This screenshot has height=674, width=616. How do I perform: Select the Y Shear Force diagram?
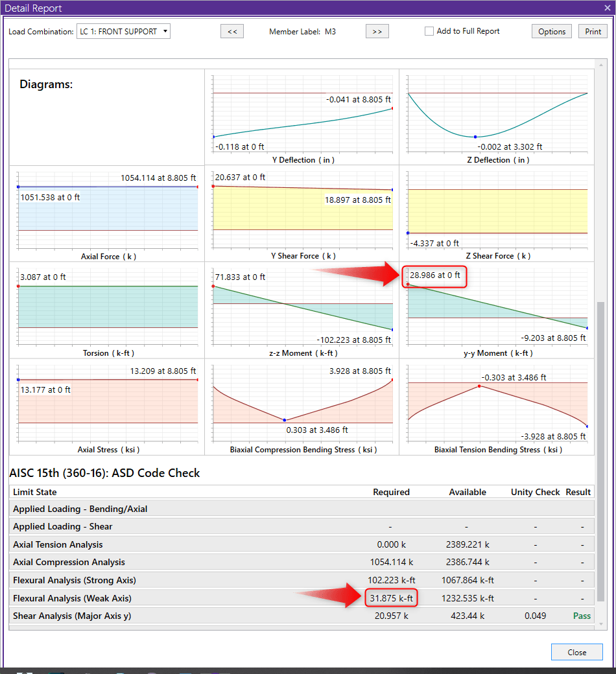302,211
